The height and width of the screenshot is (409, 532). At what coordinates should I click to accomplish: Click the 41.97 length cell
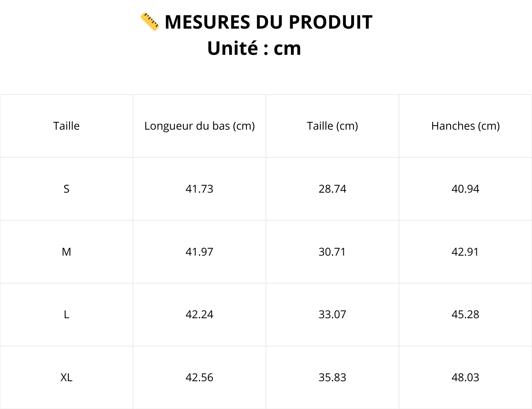point(199,252)
